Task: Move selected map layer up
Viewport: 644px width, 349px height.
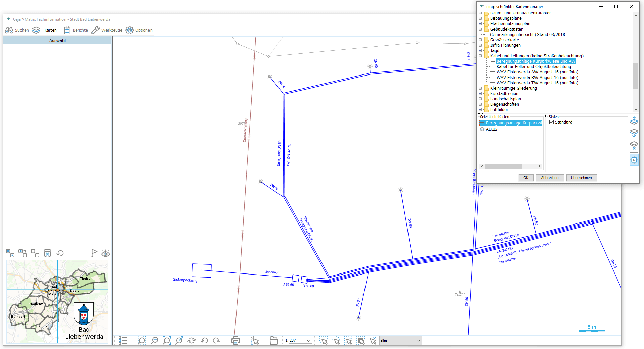Action: (x=634, y=121)
